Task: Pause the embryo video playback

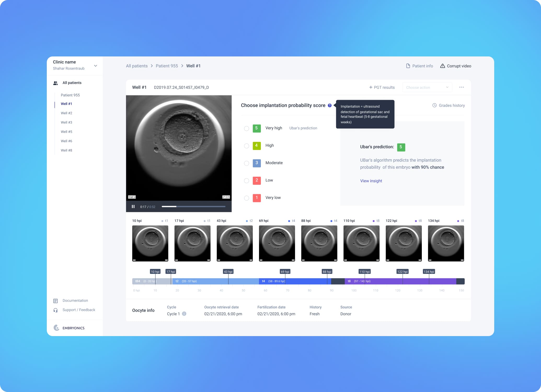Action: coord(133,206)
